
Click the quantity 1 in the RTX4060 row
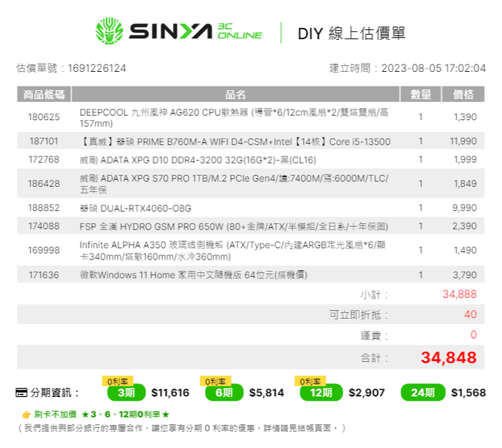[420, 208]
